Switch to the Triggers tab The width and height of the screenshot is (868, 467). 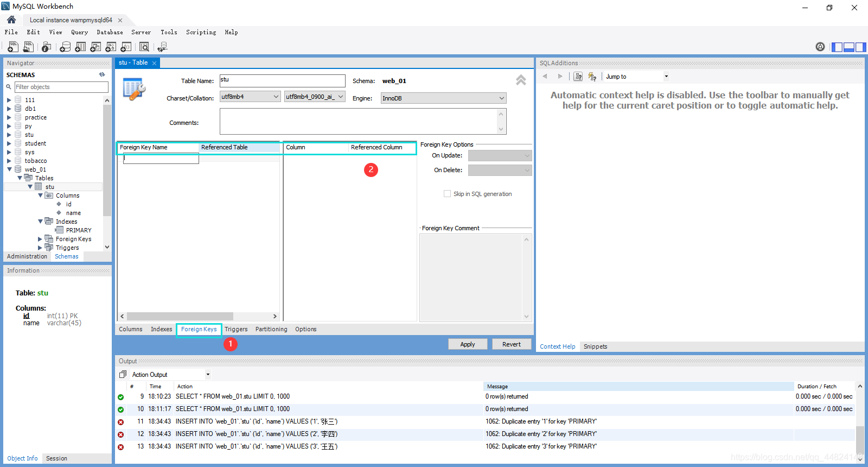click(x=236, y=329)
